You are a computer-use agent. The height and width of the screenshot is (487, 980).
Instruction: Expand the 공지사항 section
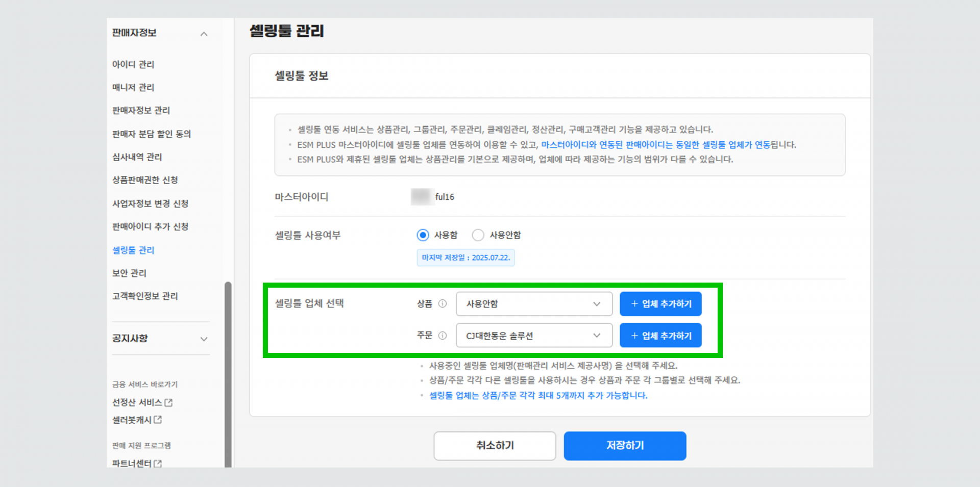(204, 339)
